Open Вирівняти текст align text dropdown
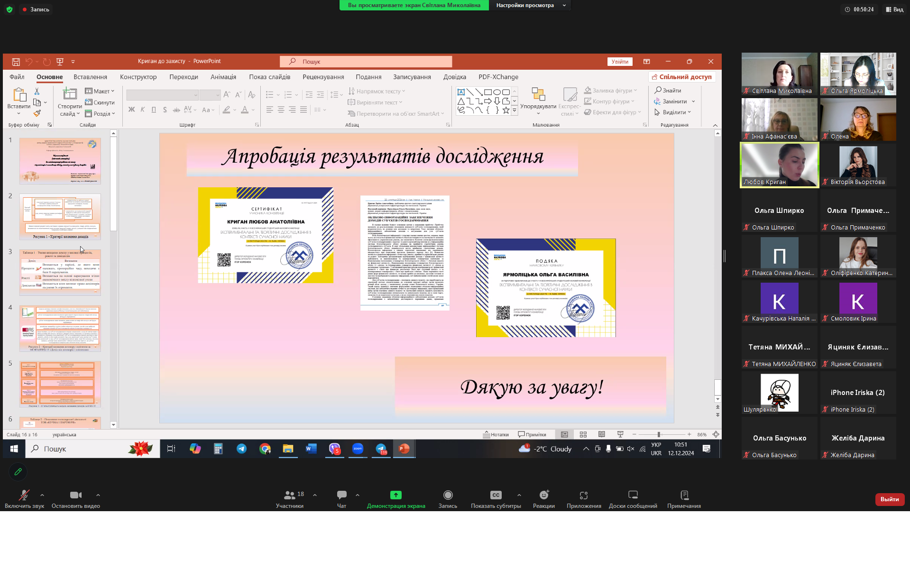The width and height of the screenshot is (910, 588). (x=375, y=102)
